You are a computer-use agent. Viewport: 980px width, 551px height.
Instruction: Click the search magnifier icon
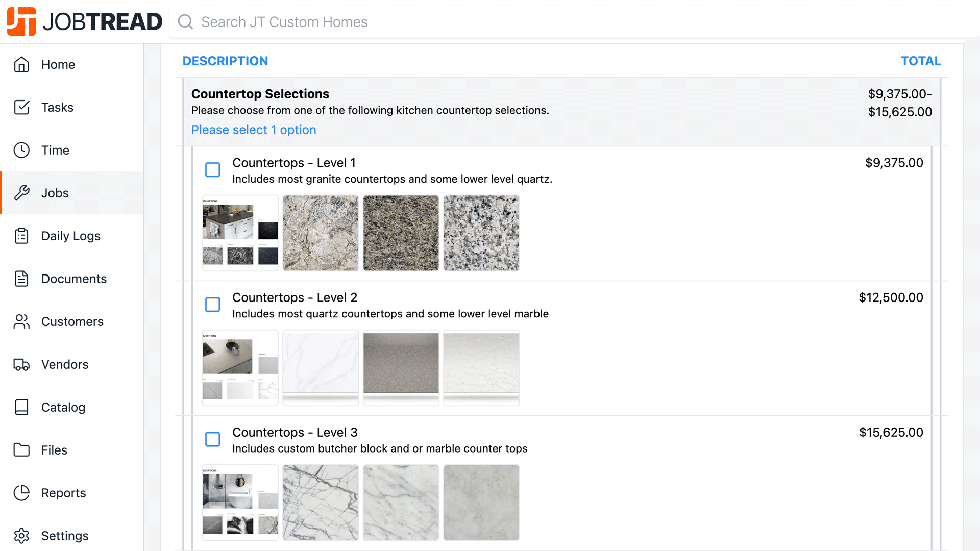tap(185, 22)
